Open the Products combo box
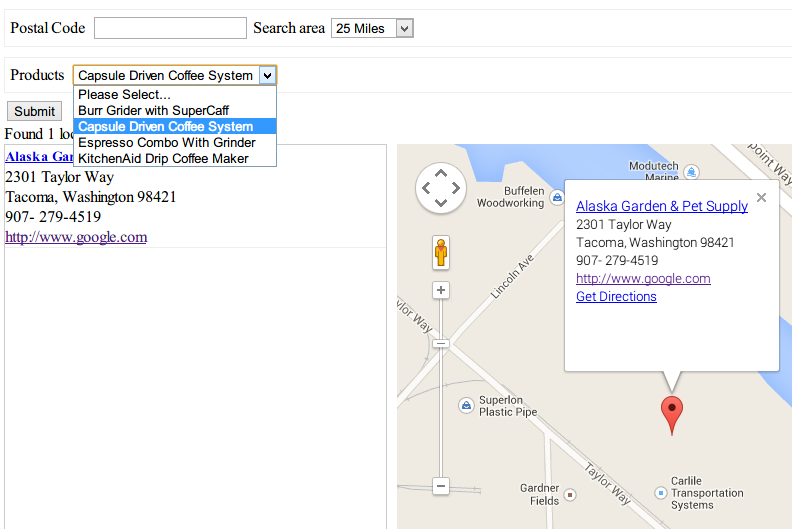 (x=175, y=75)
